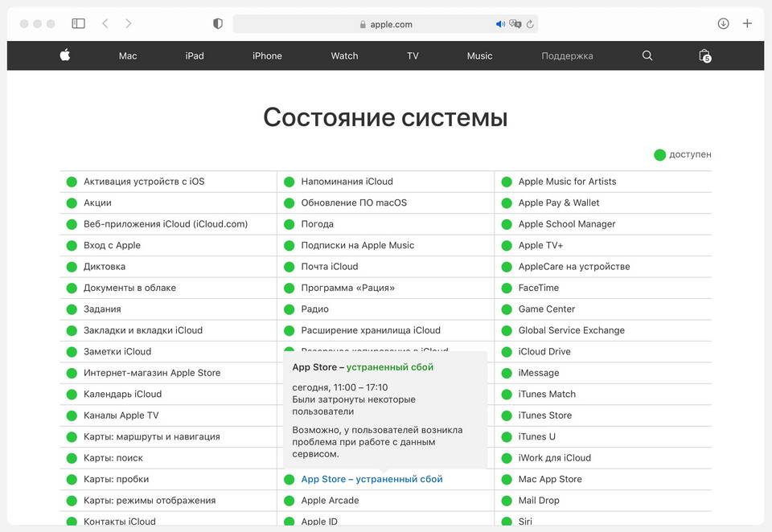The width and height of the screenshot is (772, 532).
Task: Select the Mac menu item
Action: [x=128, y=55]
